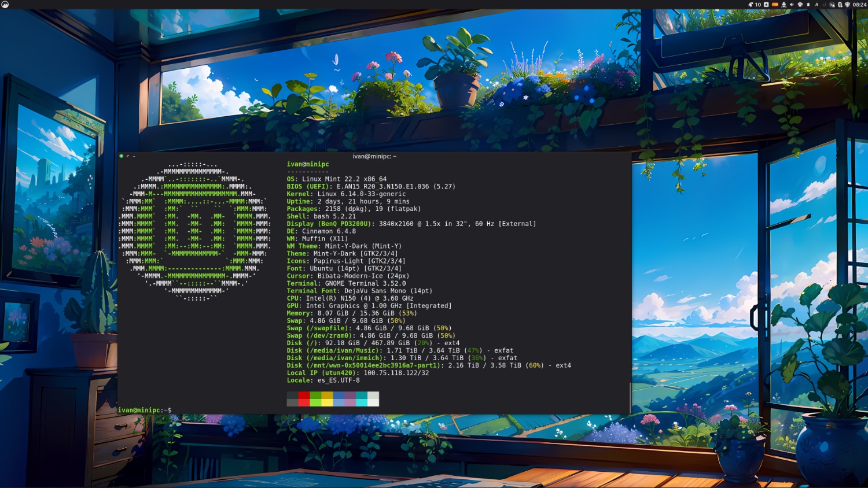Click the red color block in palette
This screenshot has width=868, height=488.
click(x=304, y=399)
